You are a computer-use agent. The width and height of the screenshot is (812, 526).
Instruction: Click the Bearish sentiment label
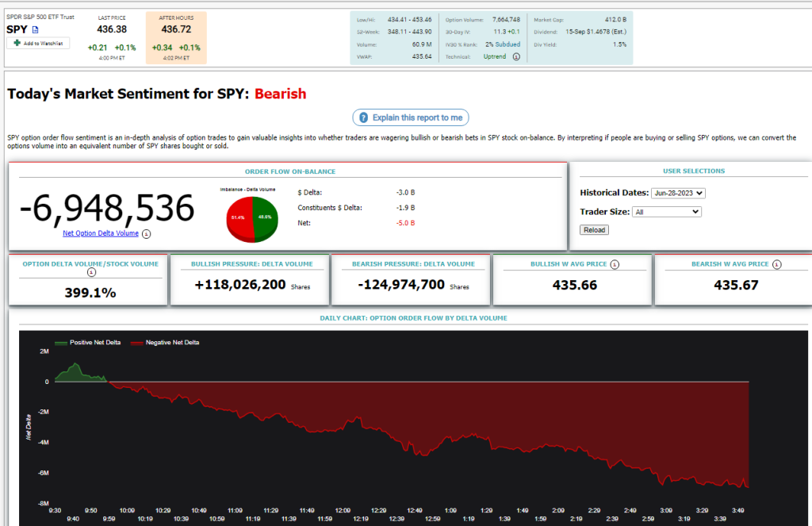tap(280, 94)
